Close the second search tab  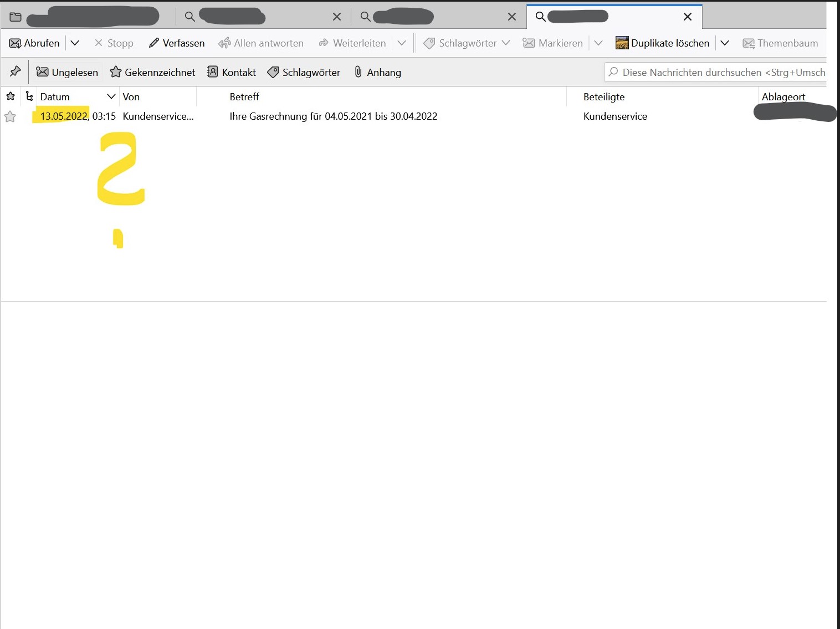point(337,17)
